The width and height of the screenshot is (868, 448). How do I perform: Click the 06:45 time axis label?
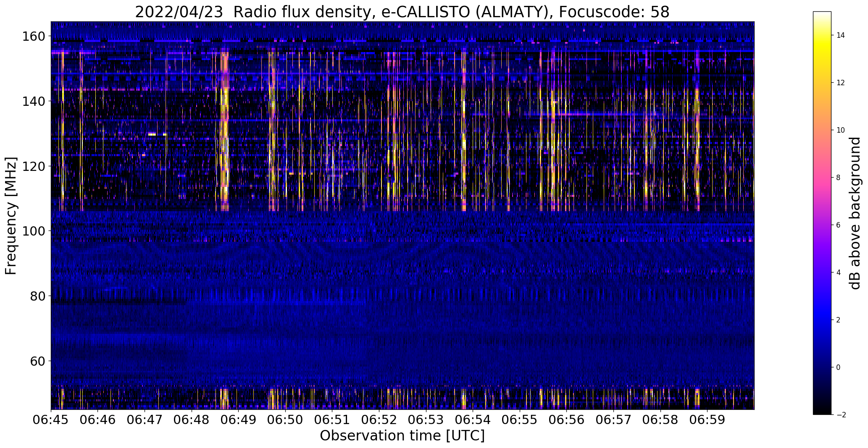(51, 419)
